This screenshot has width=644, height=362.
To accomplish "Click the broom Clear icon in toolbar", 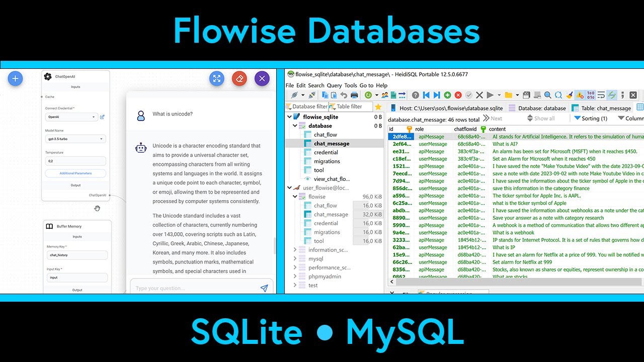I will 569,95.
